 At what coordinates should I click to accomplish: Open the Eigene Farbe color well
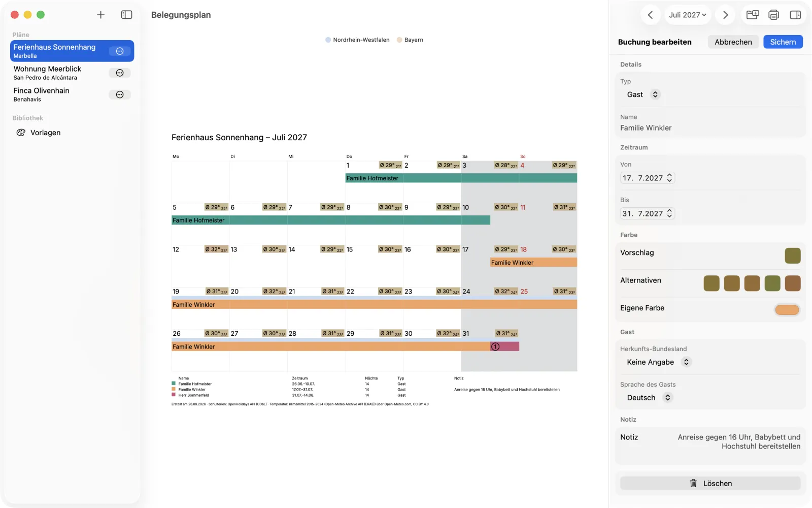pyautogui.click(x=787, y=310)
